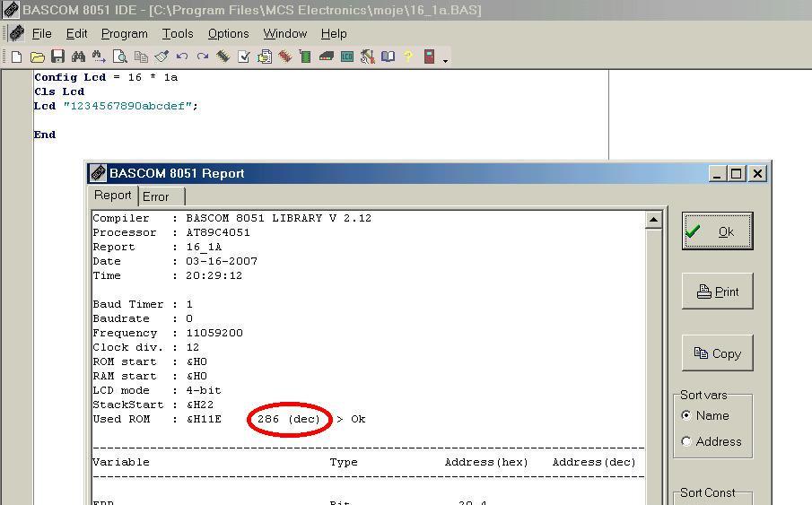812x505 pixels.
Task: Click the Print button
Action: click(x=717, y=292)
